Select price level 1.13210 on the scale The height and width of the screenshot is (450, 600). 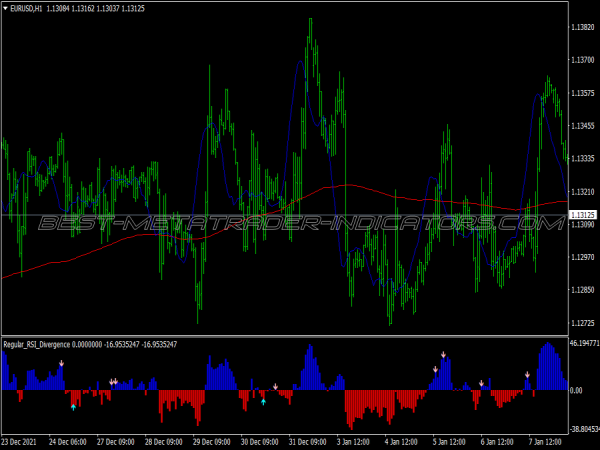[x=583, y=192]
